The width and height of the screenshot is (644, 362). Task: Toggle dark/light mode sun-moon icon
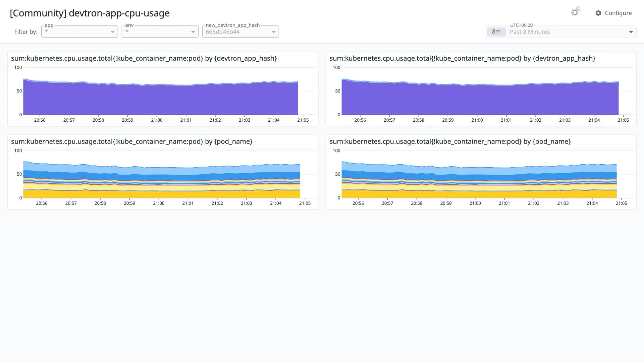576,12
